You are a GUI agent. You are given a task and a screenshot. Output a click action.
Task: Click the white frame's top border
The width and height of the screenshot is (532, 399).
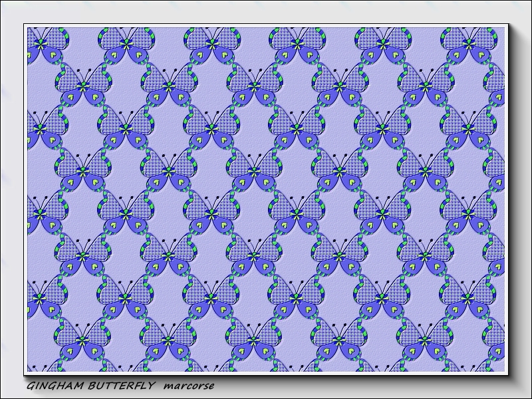pyautogui.click(x=266, y=25)
